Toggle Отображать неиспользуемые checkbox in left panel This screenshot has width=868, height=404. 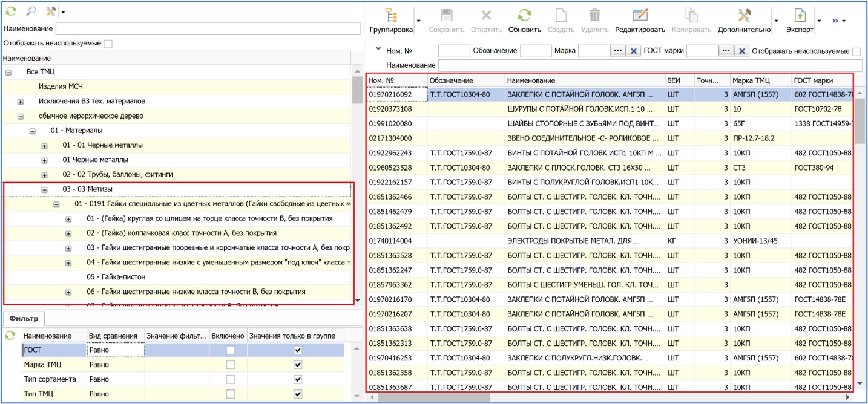tap(108, 44)
